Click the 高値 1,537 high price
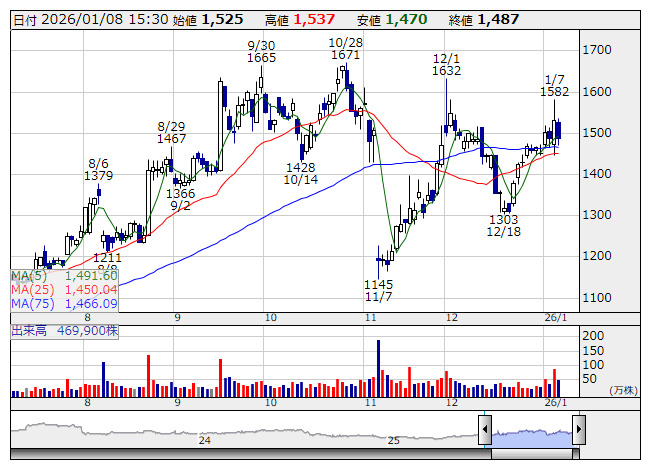Viewport: 653px width, 470px height. coord(300,20)
